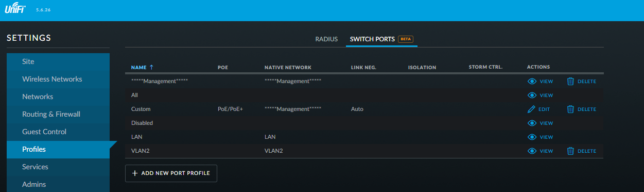Add a new port profile
The image size is (644, 192).
coord(171,173)
